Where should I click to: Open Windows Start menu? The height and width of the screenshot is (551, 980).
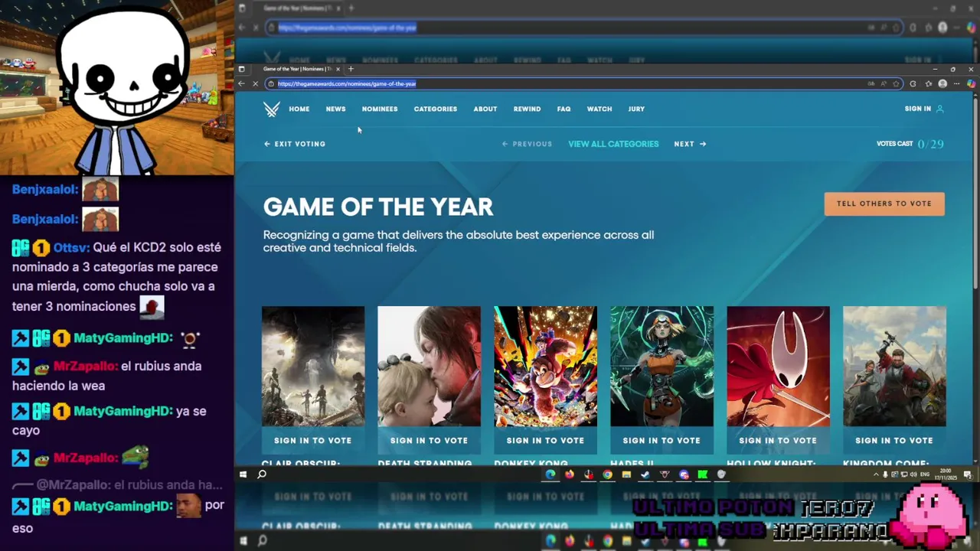[x=243, y=474]
